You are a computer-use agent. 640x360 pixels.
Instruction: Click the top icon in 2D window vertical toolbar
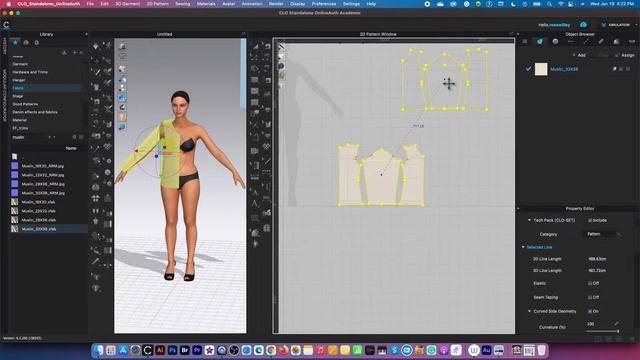[x=281, y=47]
